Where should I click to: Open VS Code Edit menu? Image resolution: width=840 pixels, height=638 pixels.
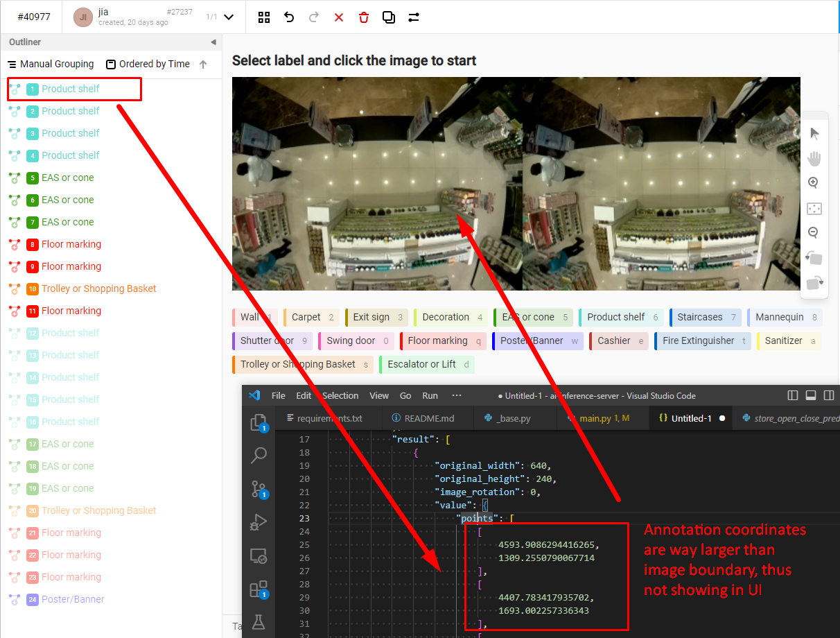(x=304, y=395)
